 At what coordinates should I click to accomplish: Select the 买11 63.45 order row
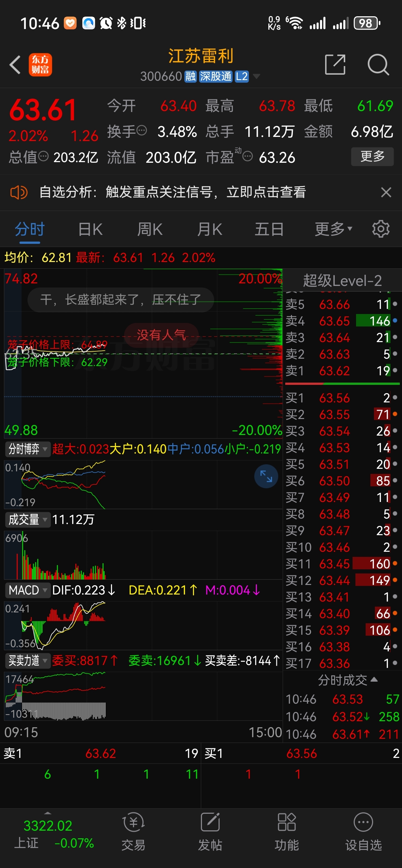click(342, 563)
